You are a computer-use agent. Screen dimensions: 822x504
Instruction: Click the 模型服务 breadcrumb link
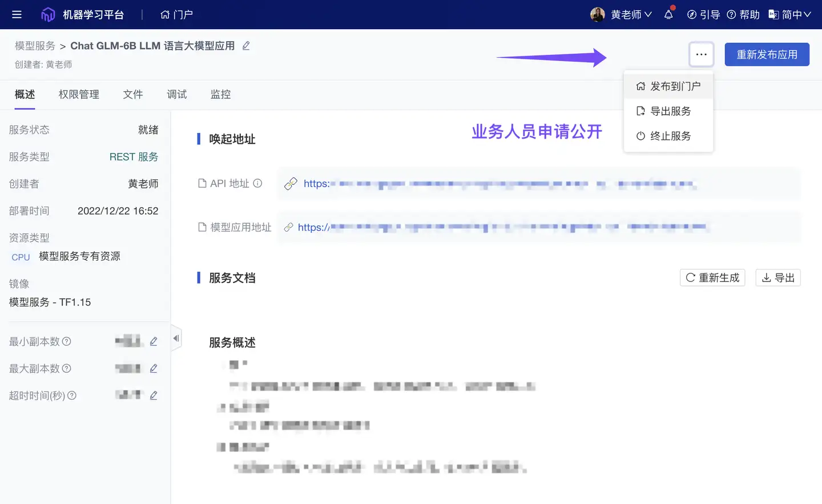(x=35, y=46)
